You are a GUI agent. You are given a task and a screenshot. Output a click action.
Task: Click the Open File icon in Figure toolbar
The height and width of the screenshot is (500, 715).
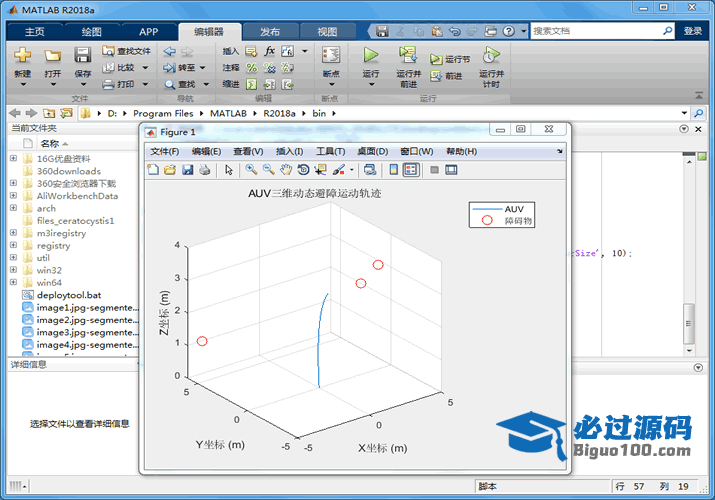(170, 170)
